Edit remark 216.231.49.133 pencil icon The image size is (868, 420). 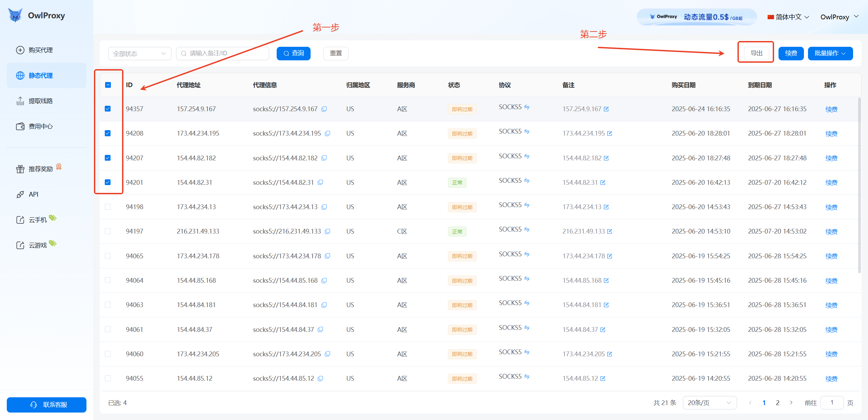pos(610,231)
